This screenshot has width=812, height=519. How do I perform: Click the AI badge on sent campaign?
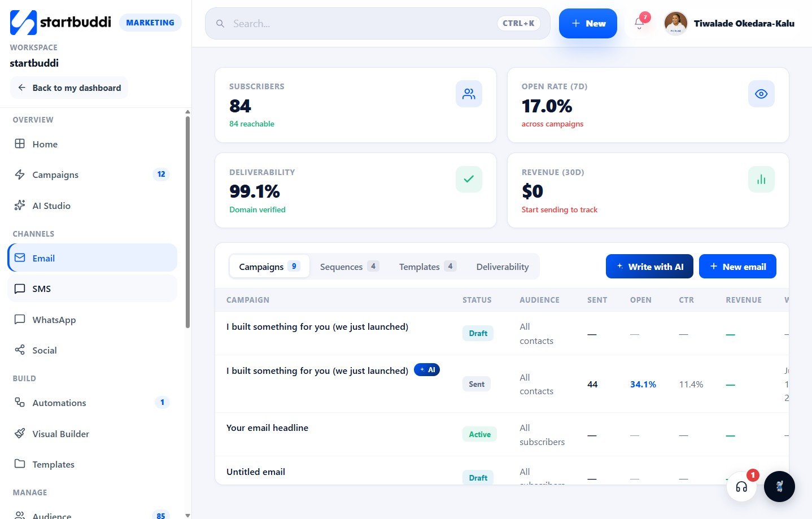pos(427,369)
